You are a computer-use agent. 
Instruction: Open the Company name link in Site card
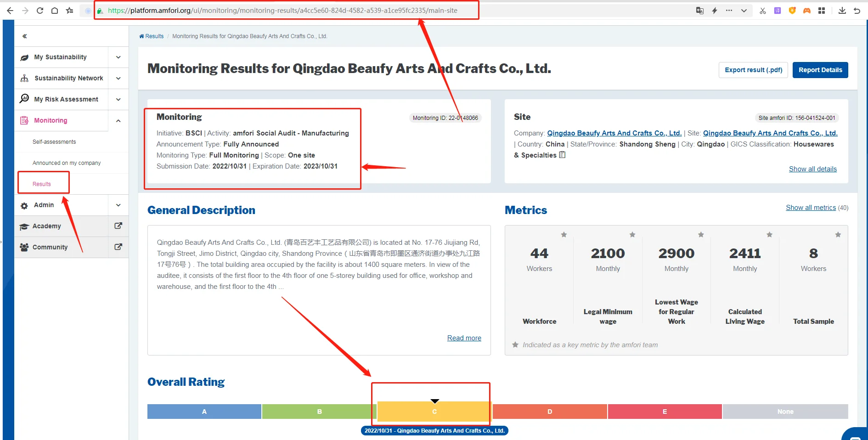[x=614, y=133]
